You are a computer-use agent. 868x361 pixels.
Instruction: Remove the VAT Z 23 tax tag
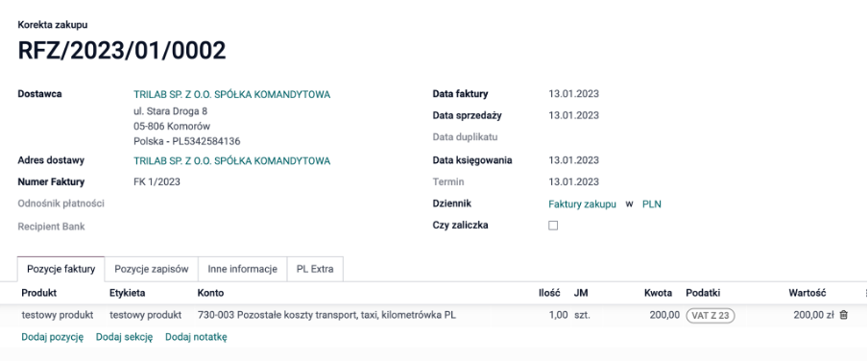tap(711, 316)
